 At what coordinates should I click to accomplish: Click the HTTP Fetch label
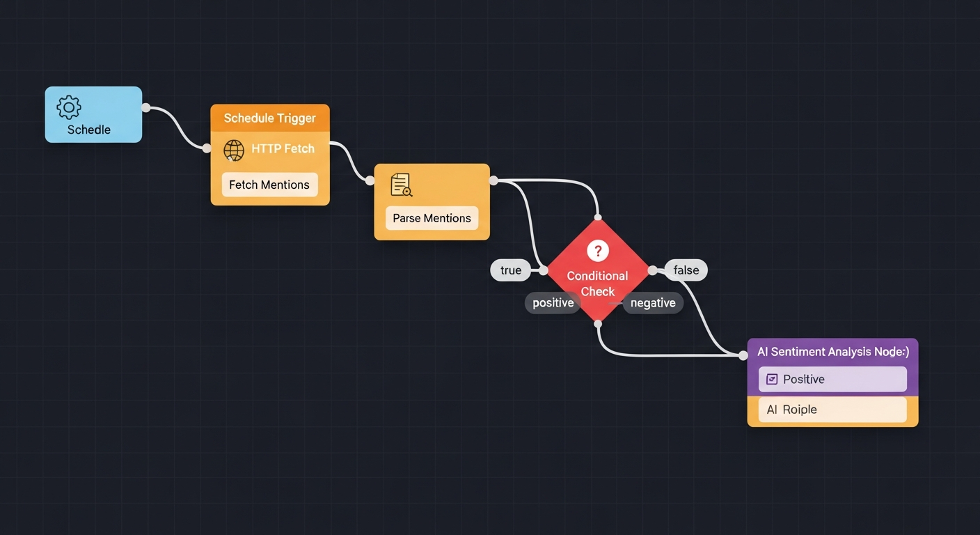[x=283, y=148]
